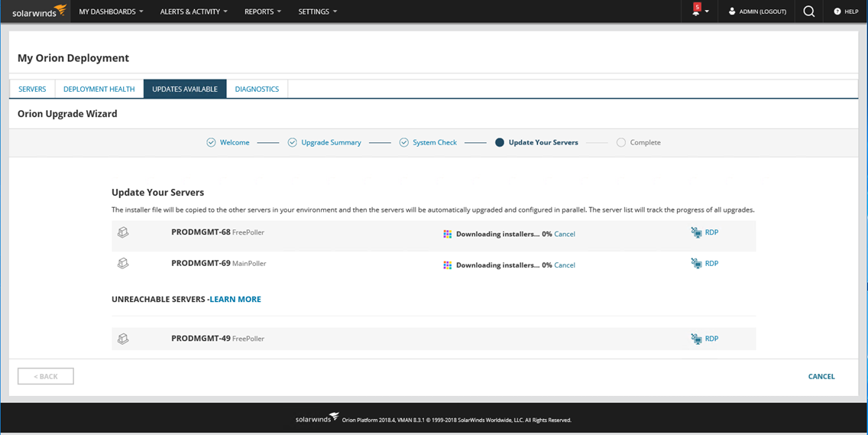Image resolution: width=868 pixels, height=435 pixels.
Task: Select the PRODMGMT-49 server name
Action: 201,338
